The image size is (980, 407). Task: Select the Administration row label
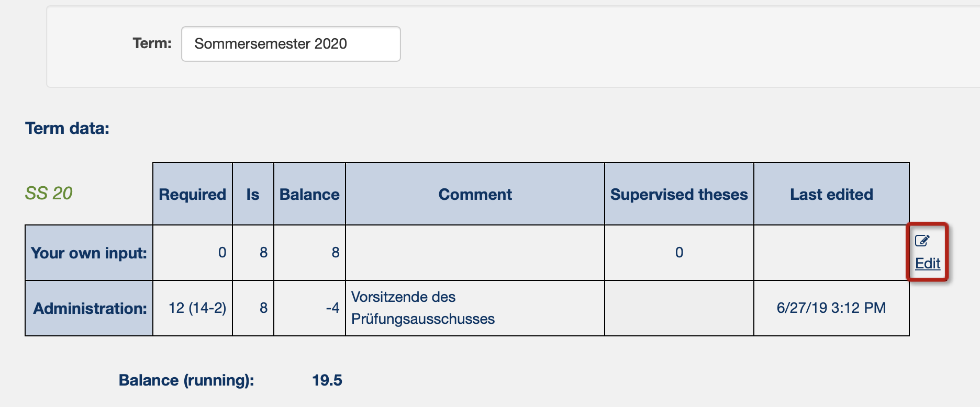click(x=89, y=308)
